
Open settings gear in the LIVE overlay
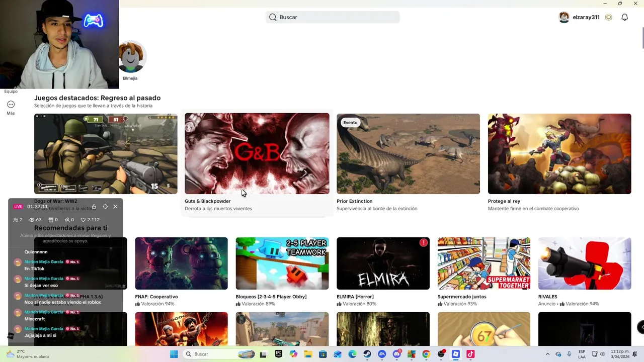(x=105, y=207)
